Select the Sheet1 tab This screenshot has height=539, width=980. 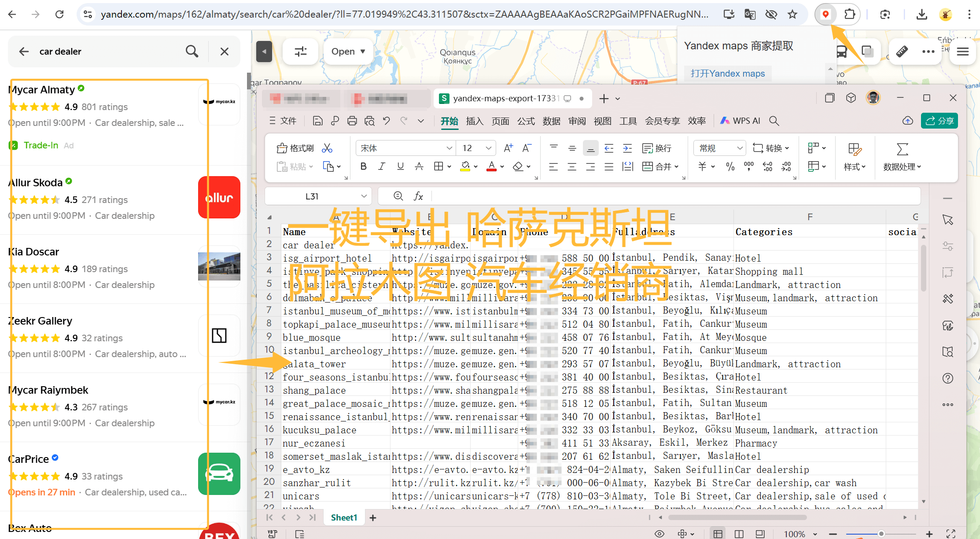344,518
